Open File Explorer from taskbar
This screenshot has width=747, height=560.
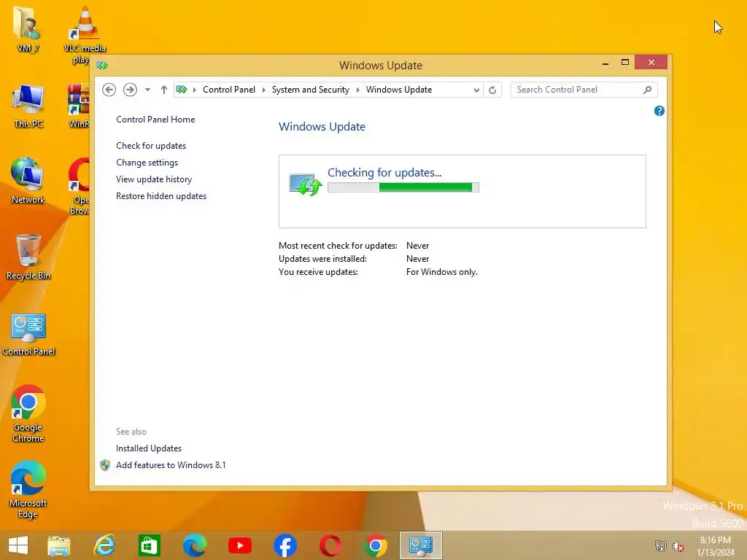[59, 545]
